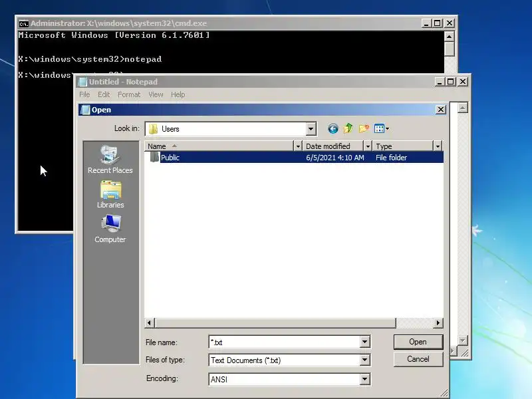Click the file list scroll right arrow

[438, 323]
